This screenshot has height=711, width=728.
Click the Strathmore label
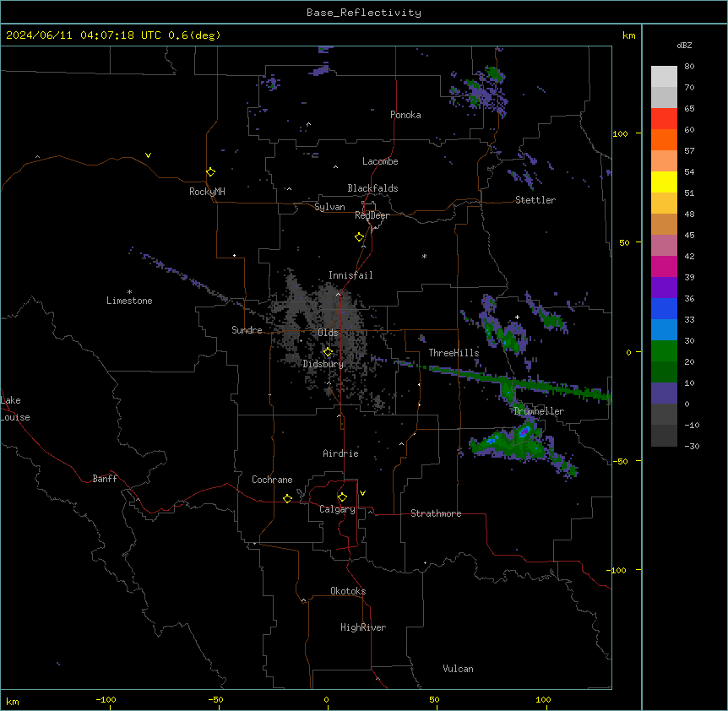pos(436,513)
